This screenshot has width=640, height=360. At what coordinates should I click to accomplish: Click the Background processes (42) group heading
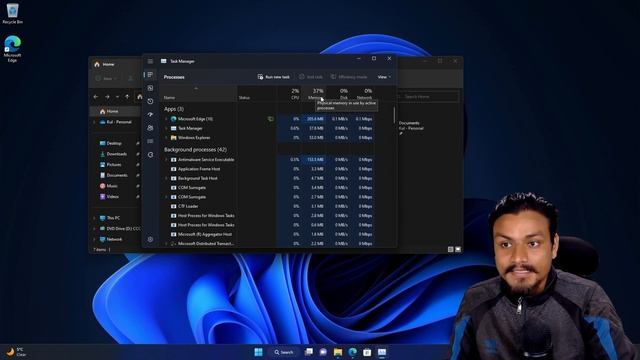(195, 150)
